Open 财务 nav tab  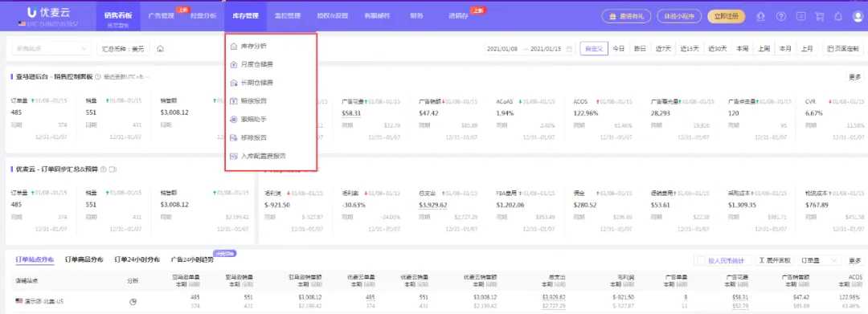[417, 16]
